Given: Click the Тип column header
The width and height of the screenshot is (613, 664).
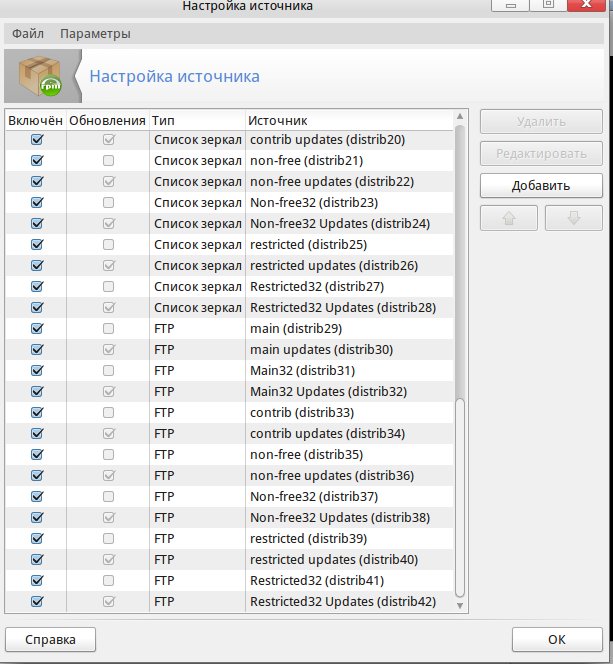Looking at the screenshot, I should click(x=197, y=121).
